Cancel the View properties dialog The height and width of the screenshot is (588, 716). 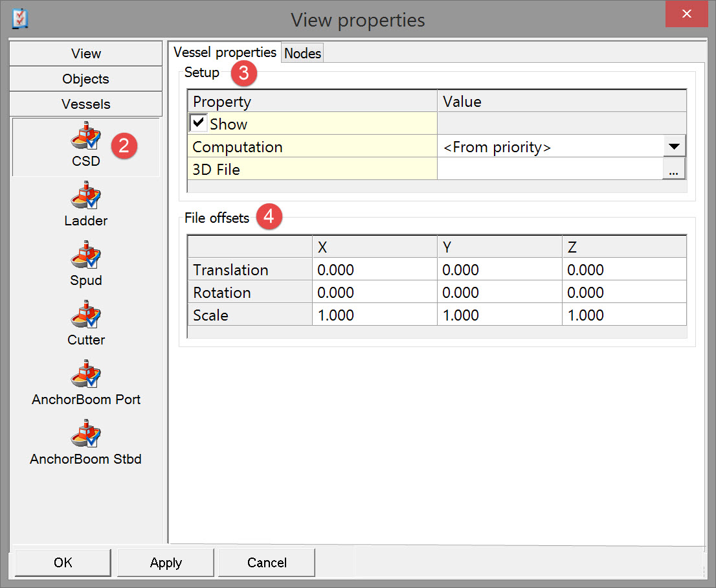[x=267, y=563]
